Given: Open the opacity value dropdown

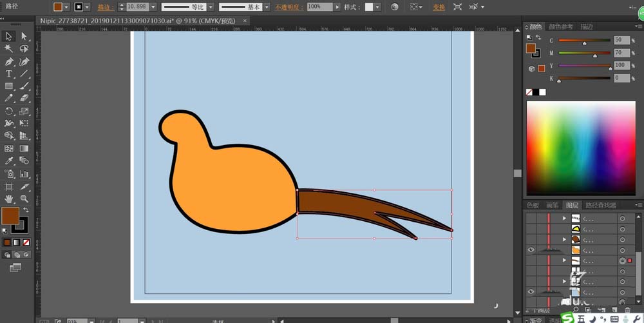Looking at the screenshot, I should pyautogui.click(x=337, y=7).
